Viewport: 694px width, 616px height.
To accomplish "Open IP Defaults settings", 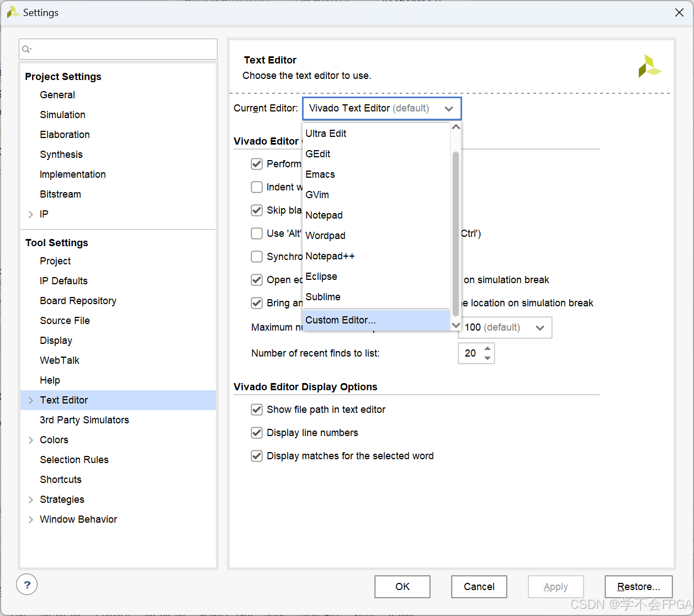I will (x=63, y=281).
